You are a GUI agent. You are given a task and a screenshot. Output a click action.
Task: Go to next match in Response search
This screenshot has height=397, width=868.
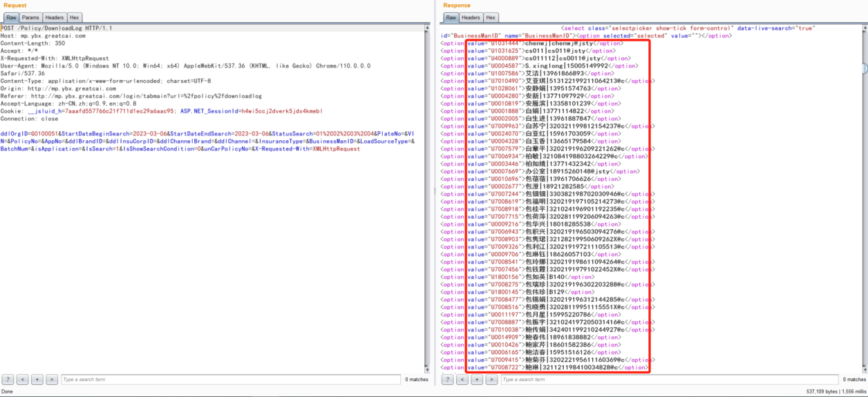(491, 380)
